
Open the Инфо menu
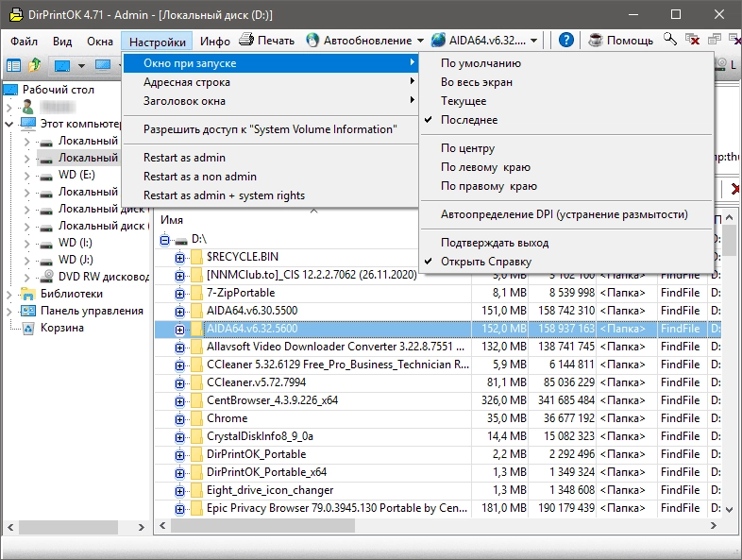click(215, 42)
